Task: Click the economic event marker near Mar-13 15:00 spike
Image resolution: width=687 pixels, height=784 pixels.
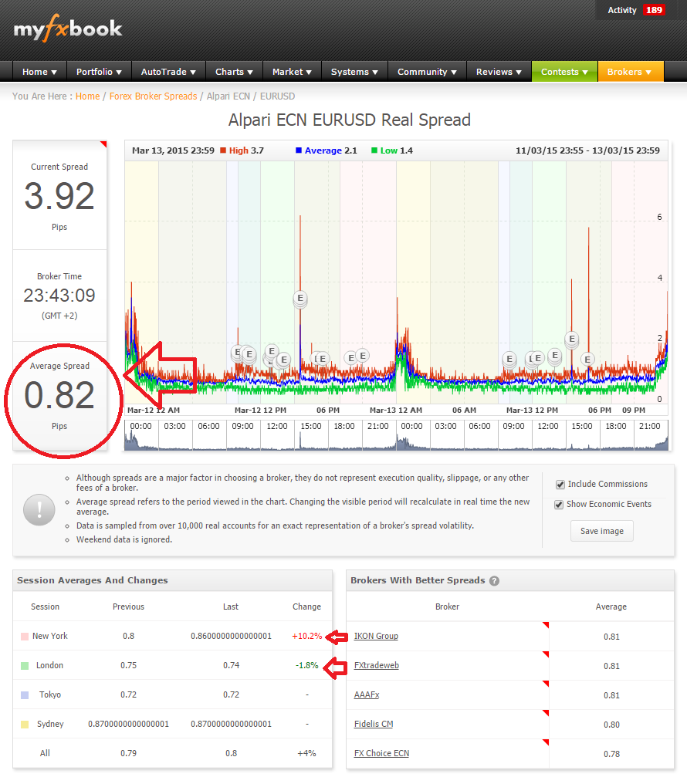Action: pyautogui.click(x=572, y=339)
